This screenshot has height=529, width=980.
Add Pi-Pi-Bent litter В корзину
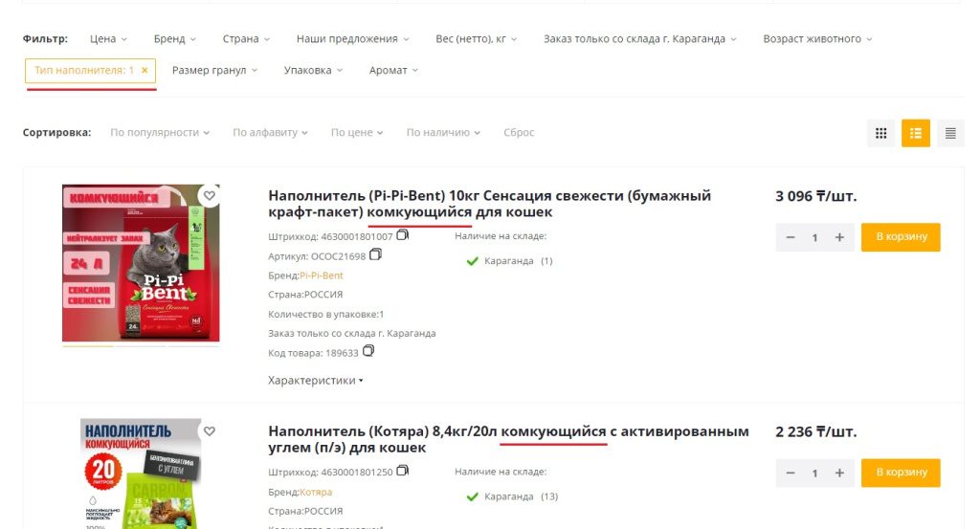[x=901, y=237]
